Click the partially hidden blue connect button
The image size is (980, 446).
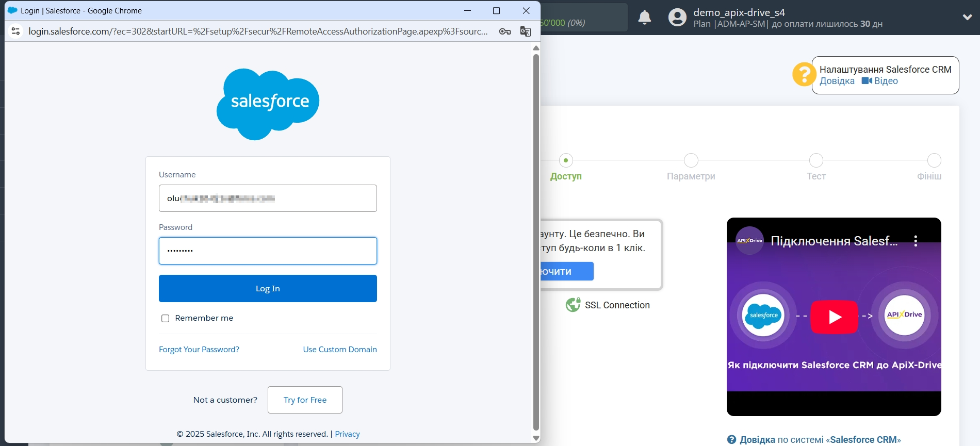[x=567, y=271]
